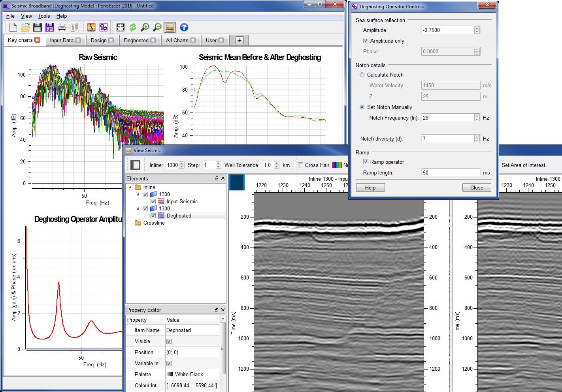Toggle the orange striped legend icon
562x392 pixels.
click(x=170, y=27)
